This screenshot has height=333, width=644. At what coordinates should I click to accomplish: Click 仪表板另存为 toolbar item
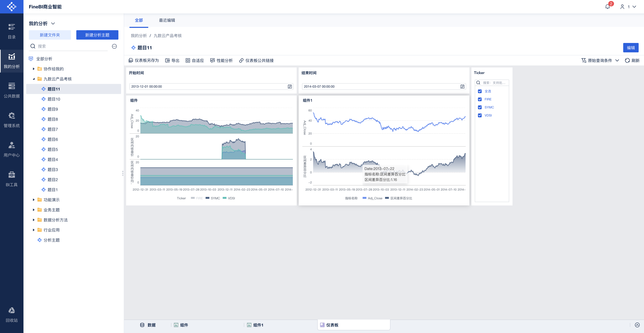point(144,61)
